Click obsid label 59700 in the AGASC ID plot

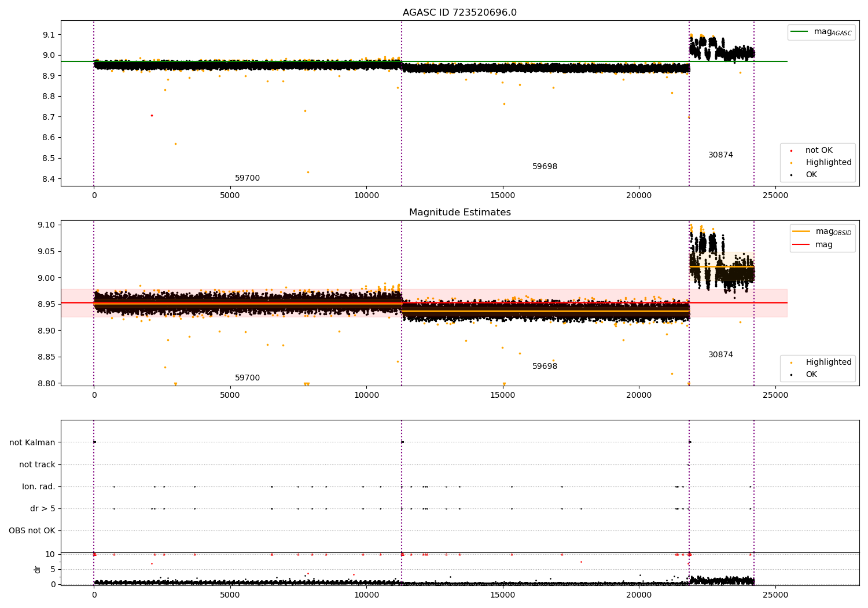247,178
